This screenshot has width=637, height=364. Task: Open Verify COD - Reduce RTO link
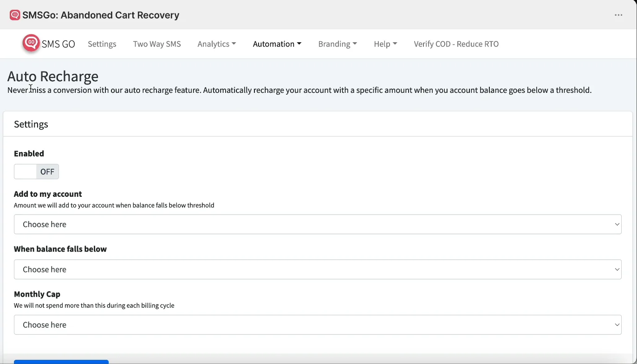click(x=456, y=44)
